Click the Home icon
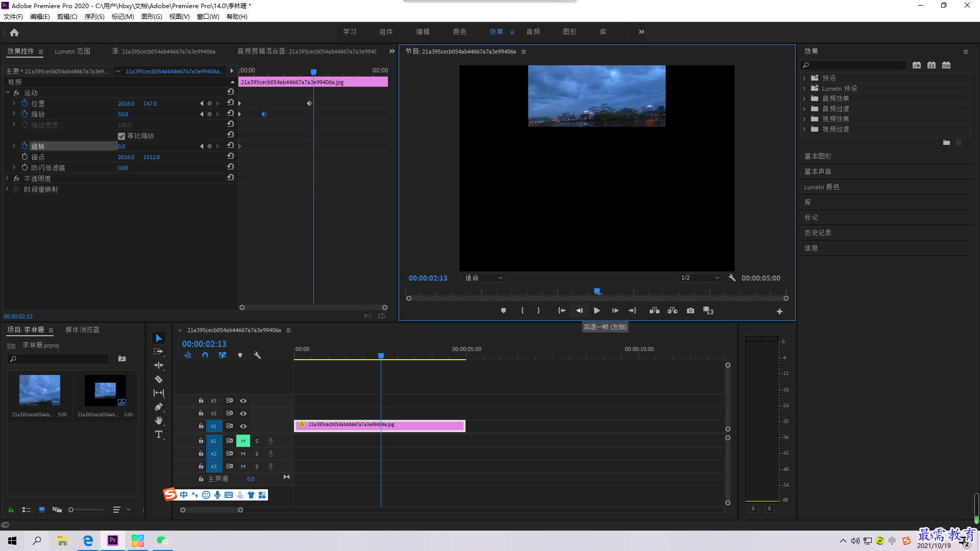 point(14,32)
